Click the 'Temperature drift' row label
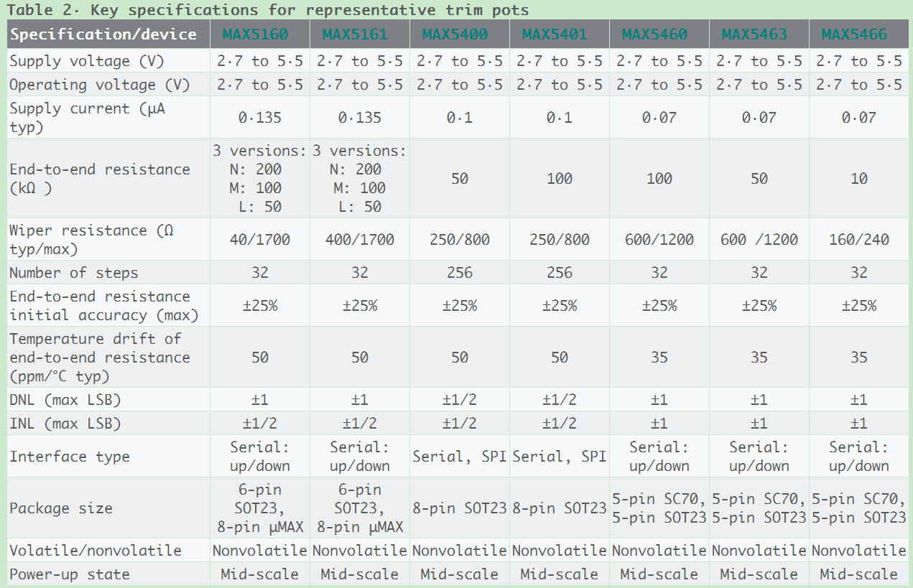The height and width of the screenshot is (588, 913). point(100,358)
